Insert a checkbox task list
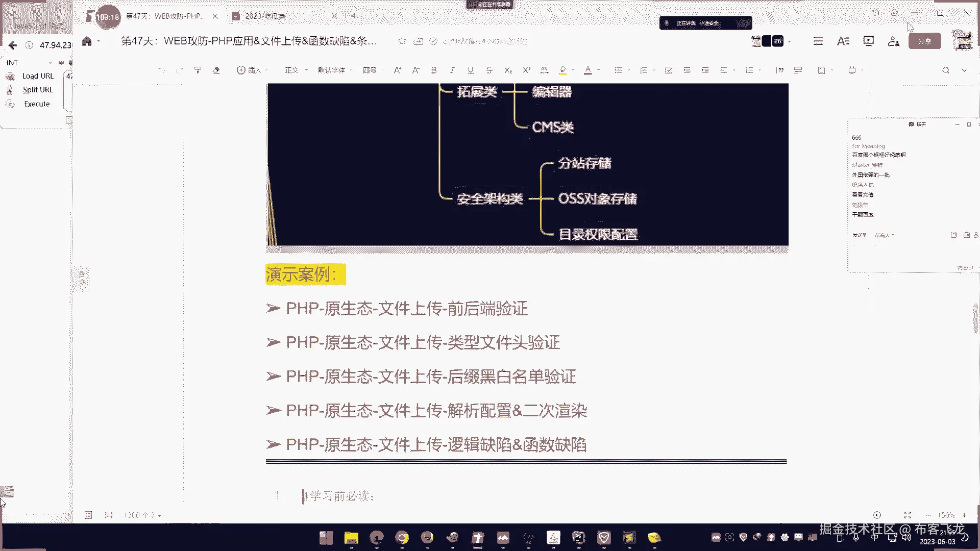 coord(669,70)
